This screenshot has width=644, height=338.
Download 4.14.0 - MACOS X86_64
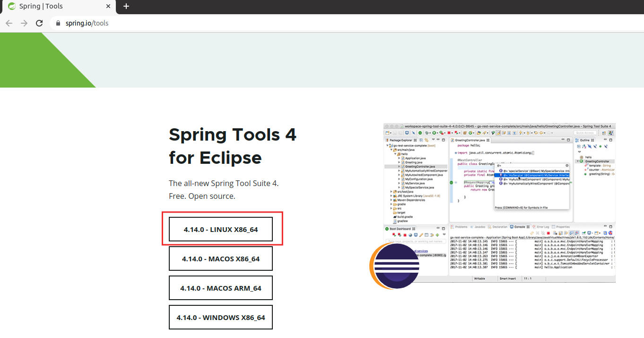221,258
